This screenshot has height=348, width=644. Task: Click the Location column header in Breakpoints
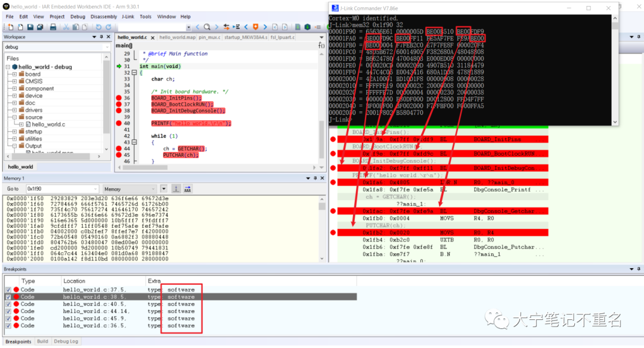click(x=74, y=281)
